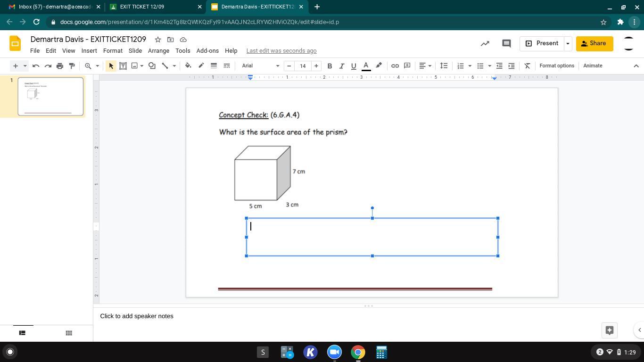The width and height of the screenshot is (644, 362).
Task: Click the Fill color bucket icon
Action: pyautogui.click(x=188, y=66)
